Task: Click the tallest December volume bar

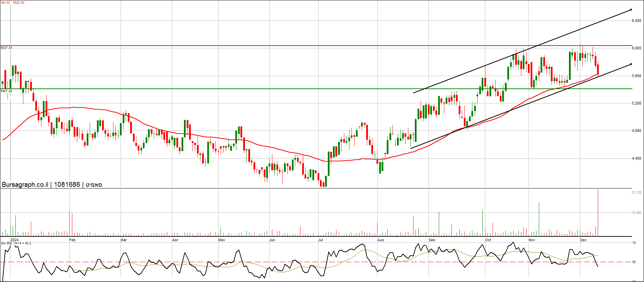Action: coord(598,212)
